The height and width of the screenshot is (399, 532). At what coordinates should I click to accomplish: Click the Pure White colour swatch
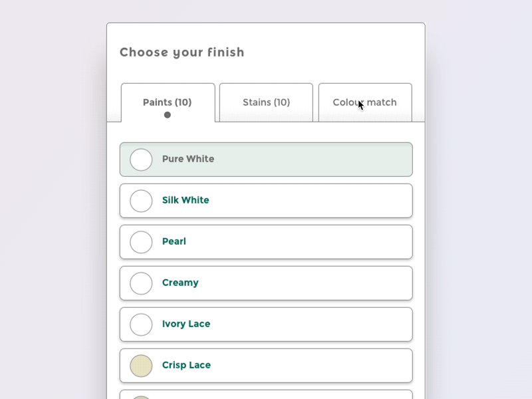pos(141,160)
